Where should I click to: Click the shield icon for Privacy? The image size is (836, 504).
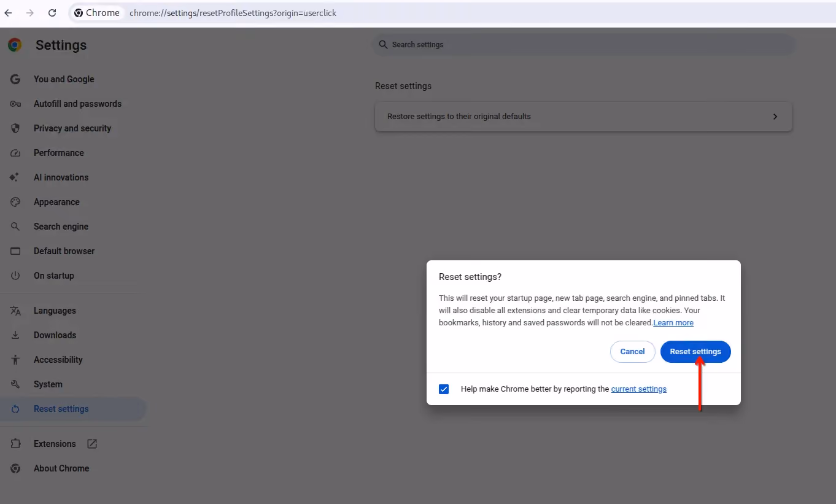[x=15, y=128]
